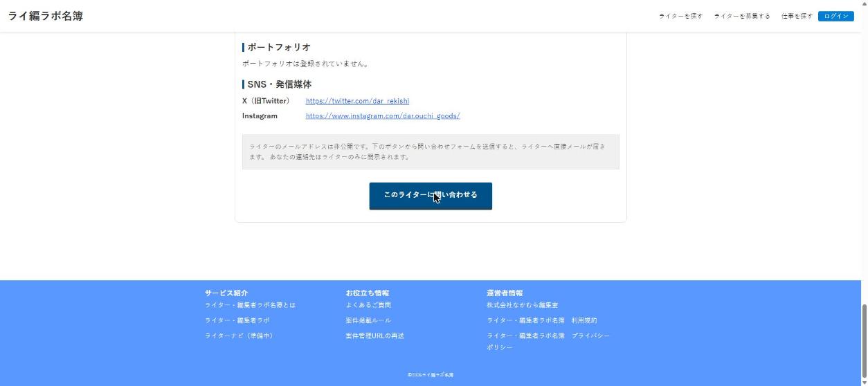Image resolution: width=868 pixels, height=386 pixels.
Task: Open the Instagram dar.ouchi_goods link
Action: click(383, 116)
